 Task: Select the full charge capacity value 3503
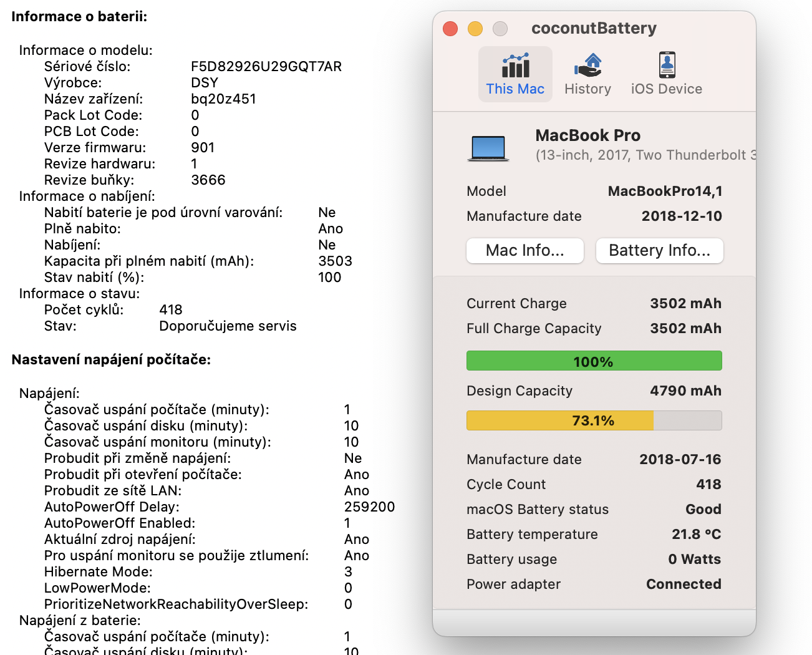(336, 261)
